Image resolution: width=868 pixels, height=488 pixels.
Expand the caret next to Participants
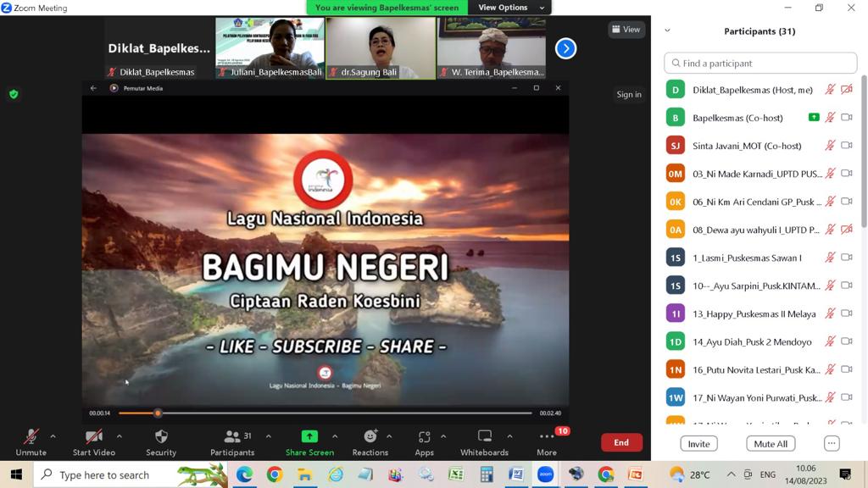point(269,436)
